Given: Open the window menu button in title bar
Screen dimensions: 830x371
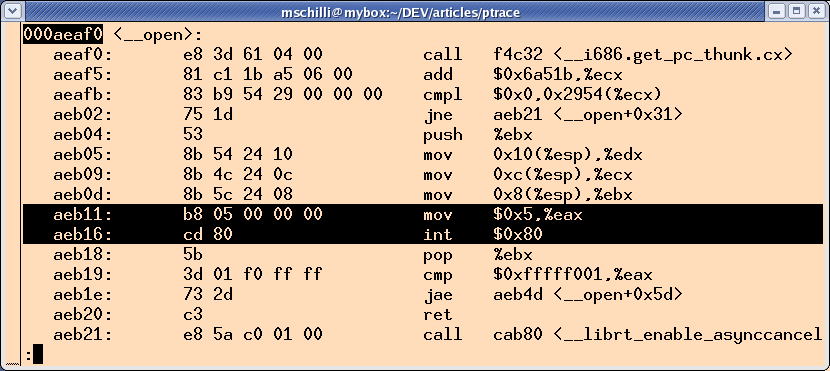Looking at the screenshot, I should point(13,11).
